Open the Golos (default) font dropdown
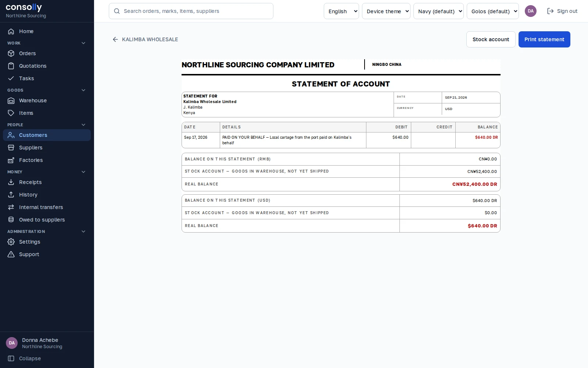The width and height of the screenshot is (588, 368). [x=493, y=11]
